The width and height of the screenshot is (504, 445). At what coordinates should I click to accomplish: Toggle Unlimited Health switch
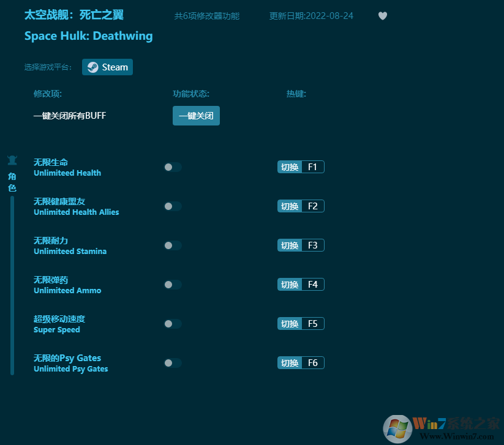173,167
